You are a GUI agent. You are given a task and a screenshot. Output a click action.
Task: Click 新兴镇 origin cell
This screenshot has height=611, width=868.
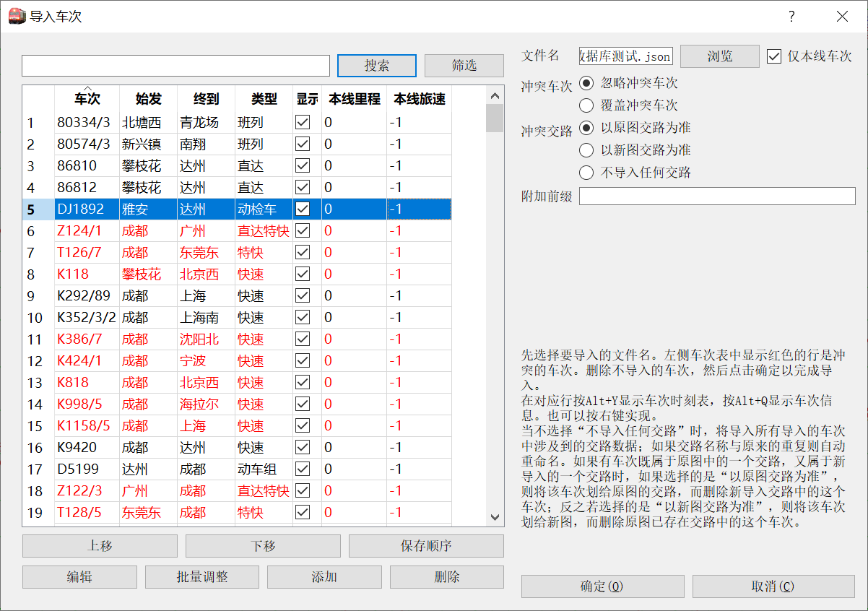tap(149, 144)
